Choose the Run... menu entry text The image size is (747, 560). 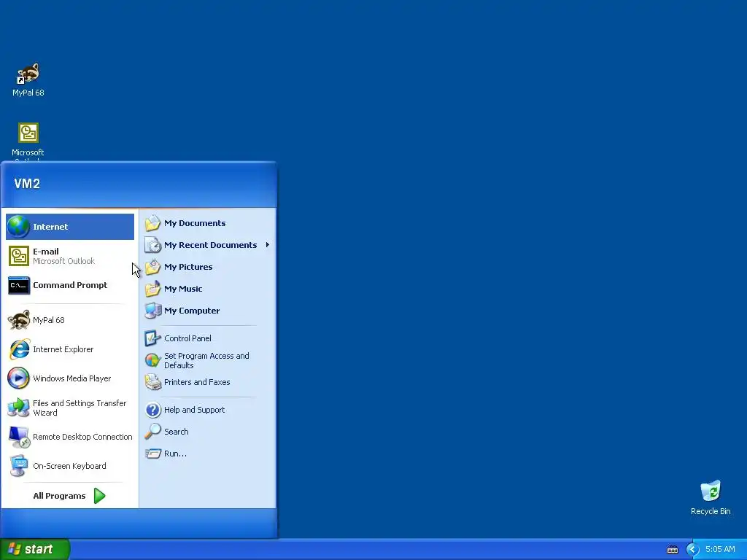175,454
